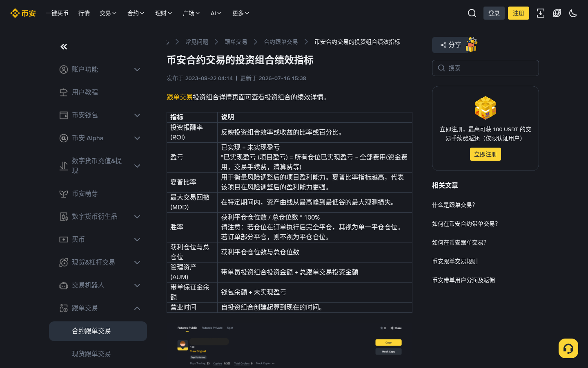Open 跟单交易 breadcrumb link

(x=236, y=42)
